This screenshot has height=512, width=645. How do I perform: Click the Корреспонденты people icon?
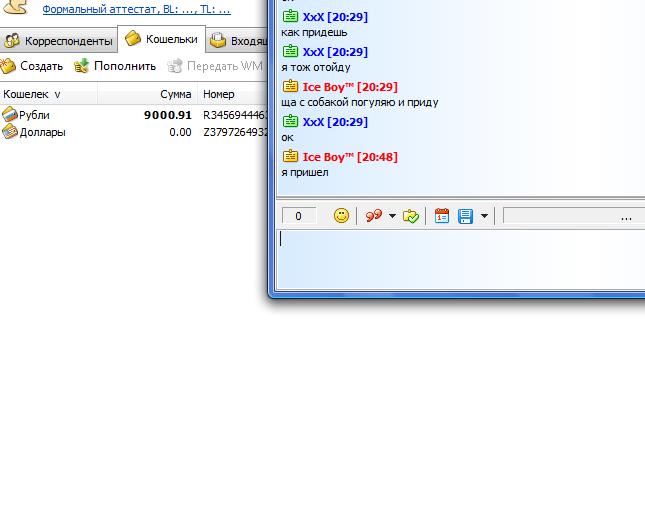tap(12, 40)
